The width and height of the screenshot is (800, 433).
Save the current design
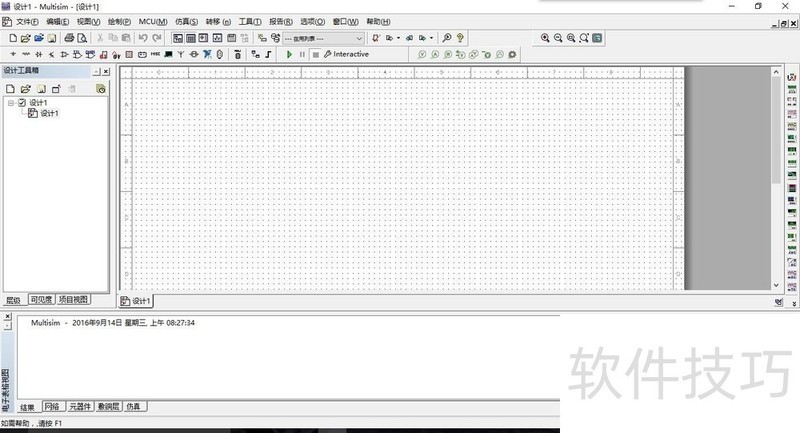[52, 38]
